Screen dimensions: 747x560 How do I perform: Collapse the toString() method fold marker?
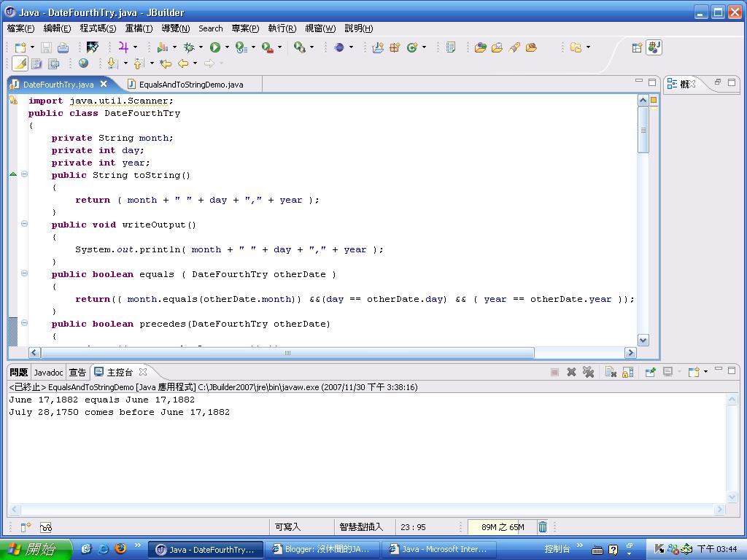[x=24, y=174]
